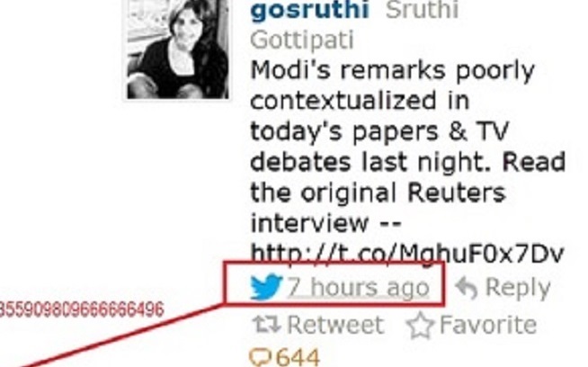Open the gosruthi username link
The height and width of the screenshot is (367, 588).
pos(310,10)
